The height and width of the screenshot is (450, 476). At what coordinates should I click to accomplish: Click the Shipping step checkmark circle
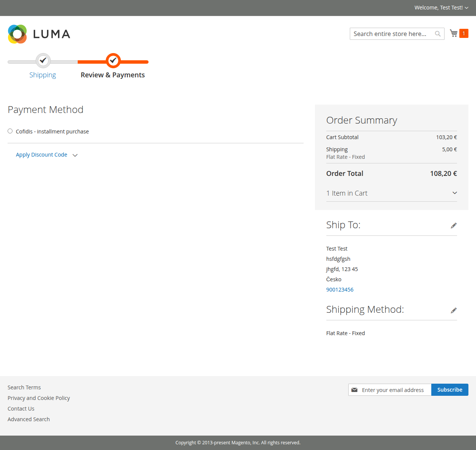coord(43,61)
